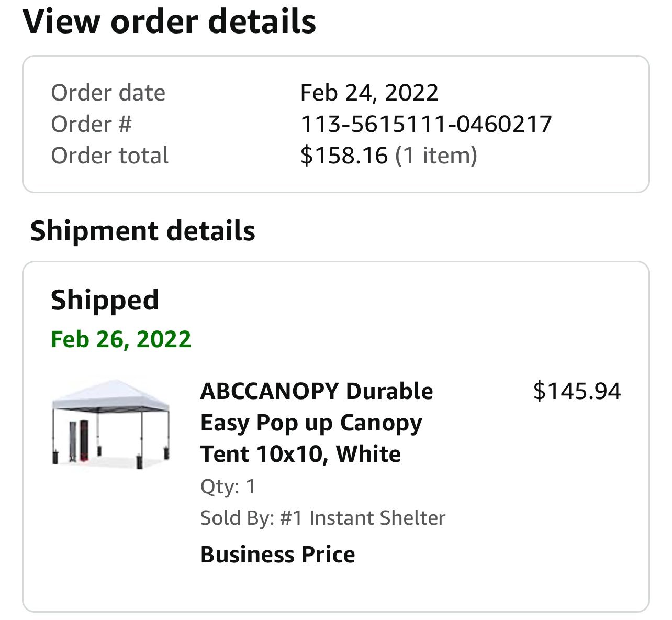Click the Order # label
672x620 pixels.
pos(91,124)
